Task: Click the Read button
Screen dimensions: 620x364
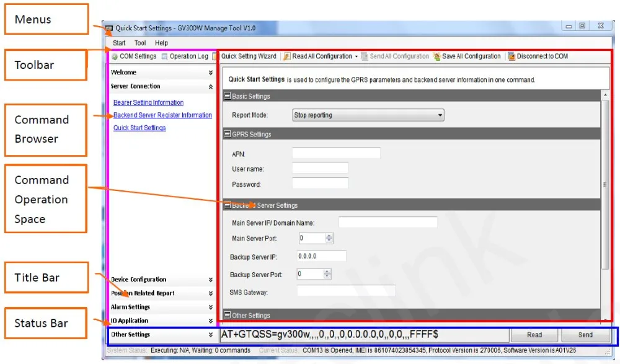Action: [x=534, y=335]
